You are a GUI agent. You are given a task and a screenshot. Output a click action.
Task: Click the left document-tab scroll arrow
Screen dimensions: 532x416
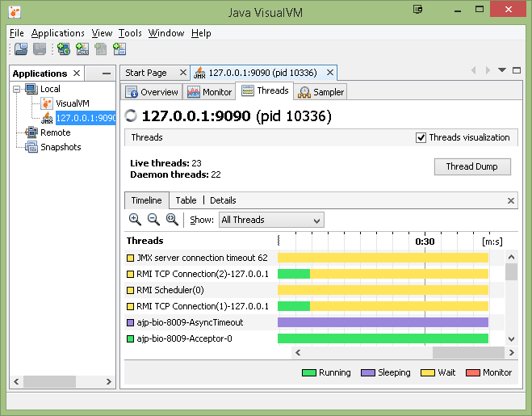(x=474, y=70)
